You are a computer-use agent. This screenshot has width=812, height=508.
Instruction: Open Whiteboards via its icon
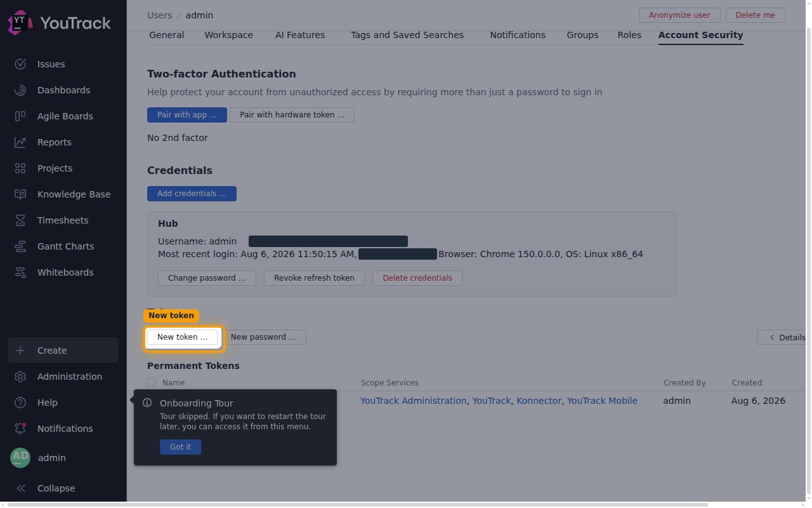click(x=20, y=272)
